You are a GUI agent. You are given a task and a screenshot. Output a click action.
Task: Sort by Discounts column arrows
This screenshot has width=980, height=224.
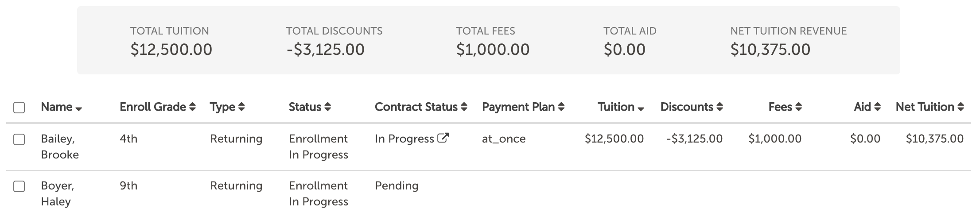tap(719, 107)
